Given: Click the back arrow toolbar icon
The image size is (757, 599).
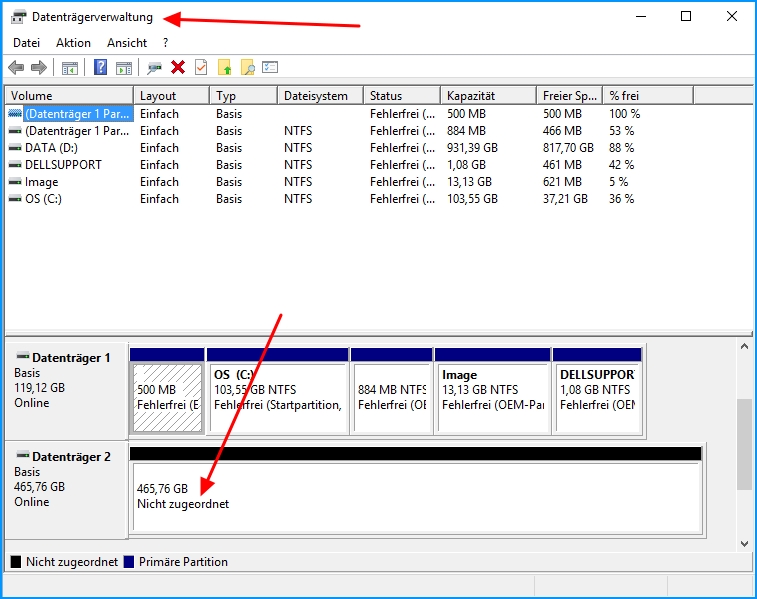Looking at the screenshot, I should click(15, 68).
